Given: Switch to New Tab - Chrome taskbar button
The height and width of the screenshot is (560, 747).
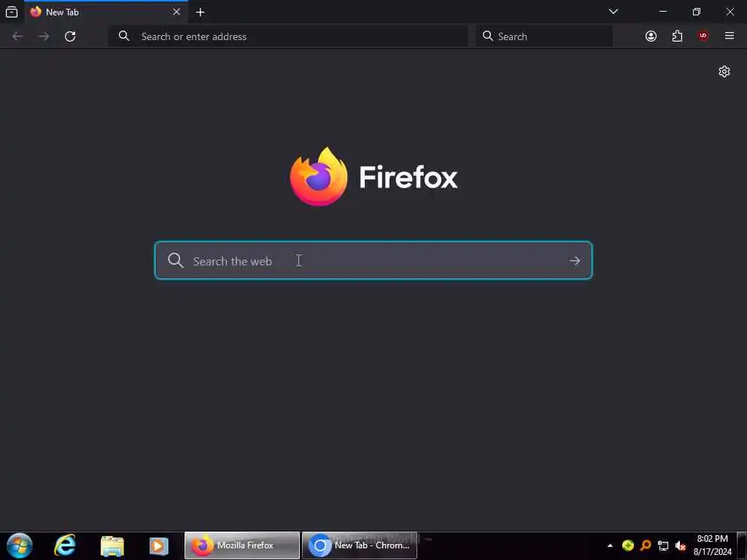Looking at the screenshot, I should point(360,545).
